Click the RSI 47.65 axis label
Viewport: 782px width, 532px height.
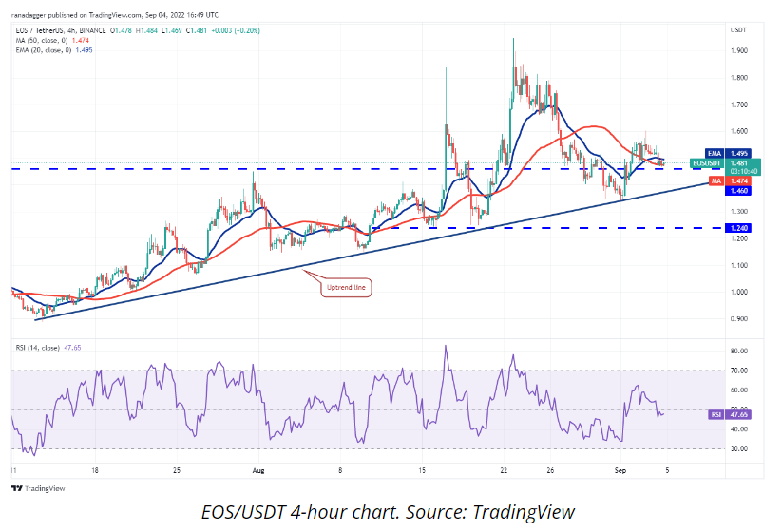click(x=730, y=414)
